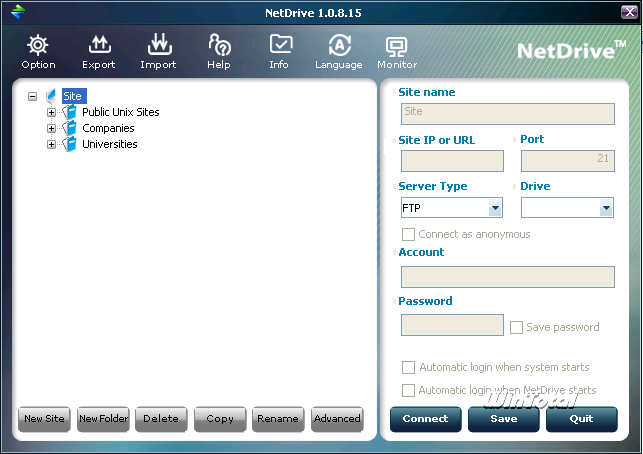The image size is (643, 454).
Task: Click the New Site button
Action: click(x=44, y=419)
